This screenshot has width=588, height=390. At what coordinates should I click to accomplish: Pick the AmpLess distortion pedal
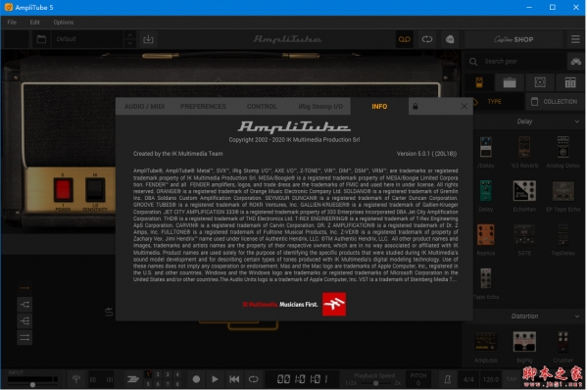point(486,347)
